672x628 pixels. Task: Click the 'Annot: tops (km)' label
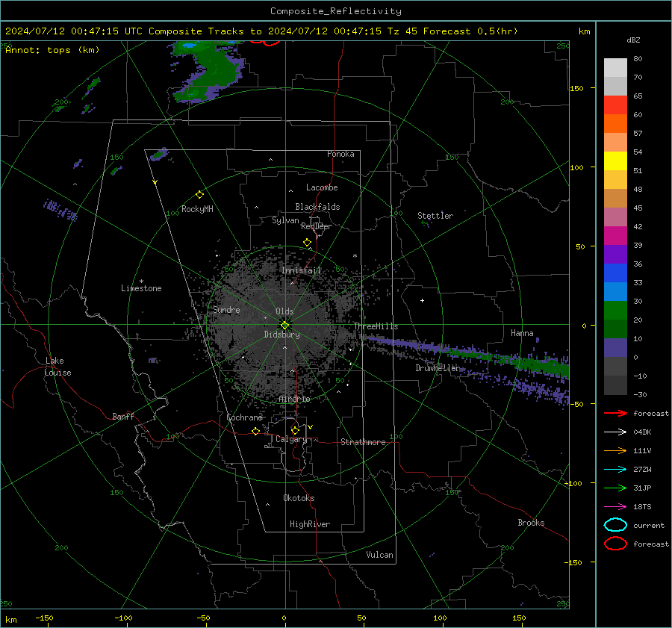[x=52, y=50]
